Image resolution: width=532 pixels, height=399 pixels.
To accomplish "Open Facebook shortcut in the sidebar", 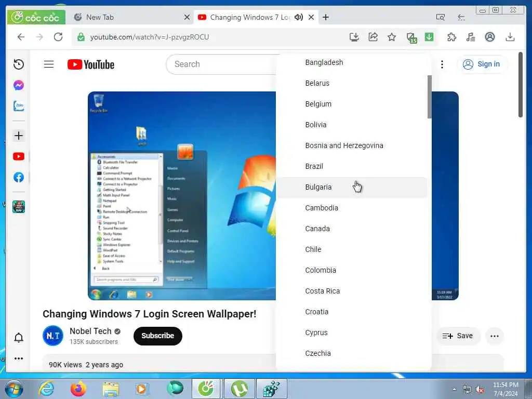I will coord(19,177).
